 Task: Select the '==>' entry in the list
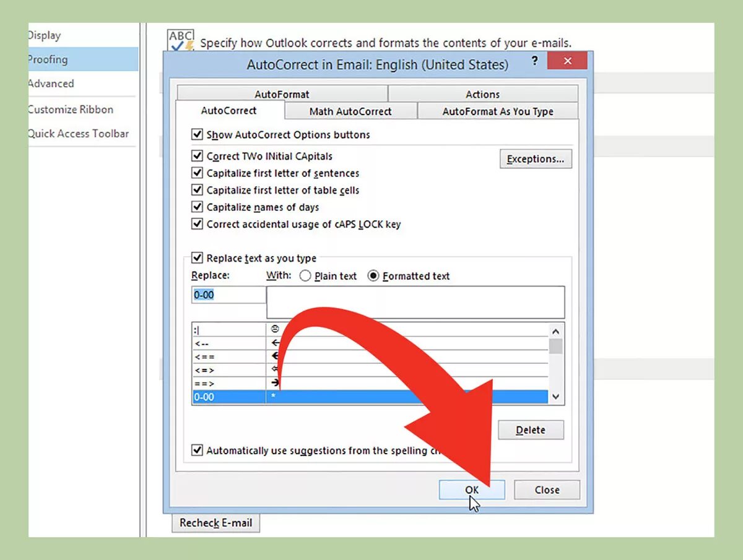click(370, 384)
